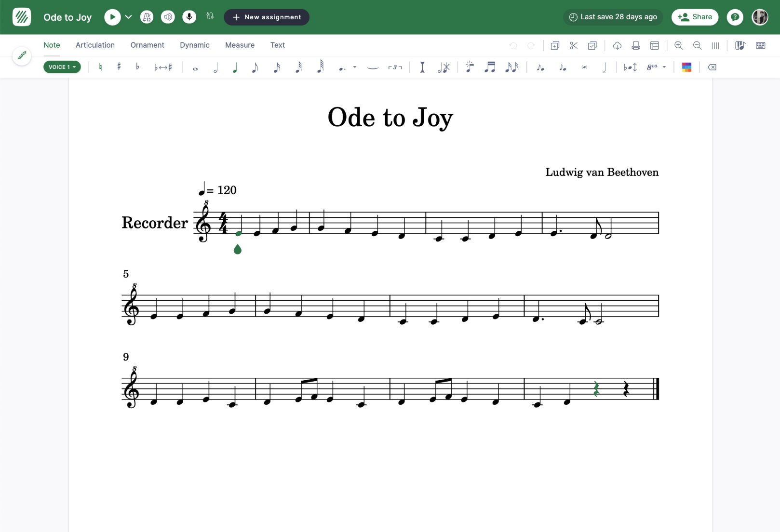Add a triplet tuplet

point(395,67)
